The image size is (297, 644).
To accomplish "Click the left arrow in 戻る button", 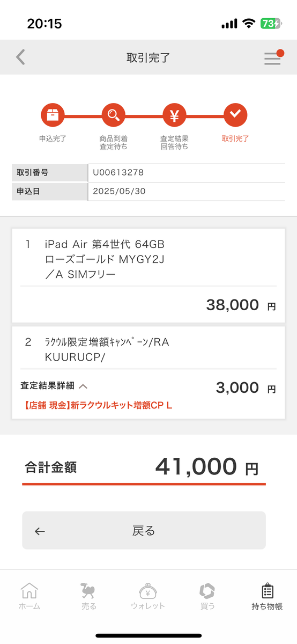I will click(x=40, y=531).
